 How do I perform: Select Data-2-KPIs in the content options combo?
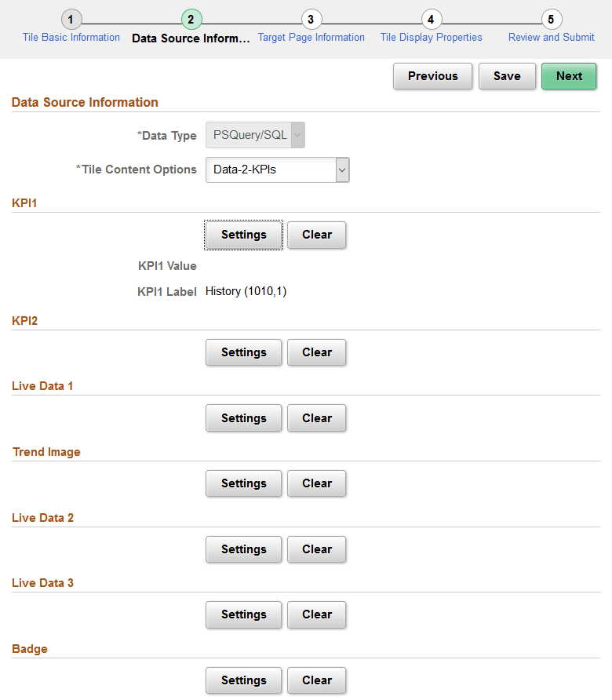point(267,170)
